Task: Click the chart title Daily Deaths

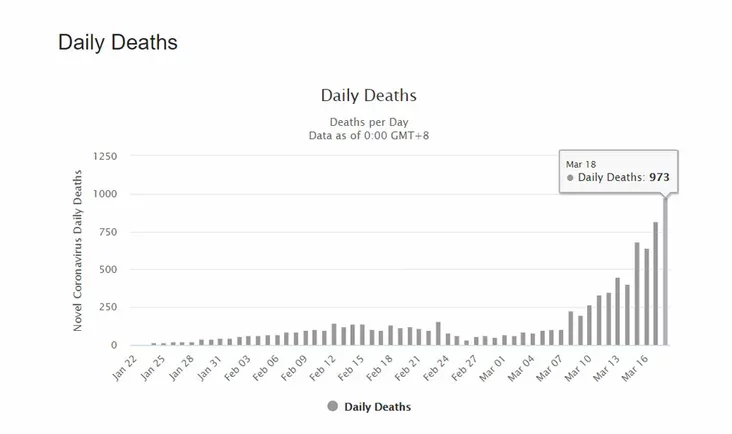Action: 368,96
